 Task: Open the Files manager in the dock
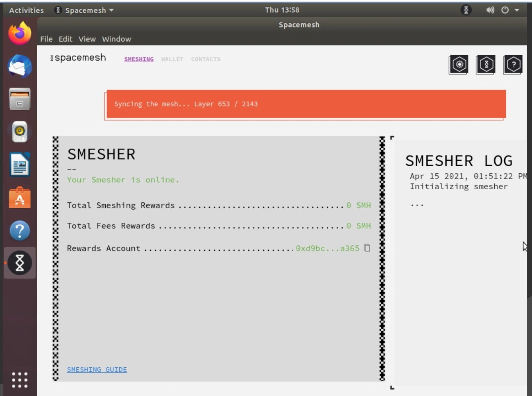20,99
